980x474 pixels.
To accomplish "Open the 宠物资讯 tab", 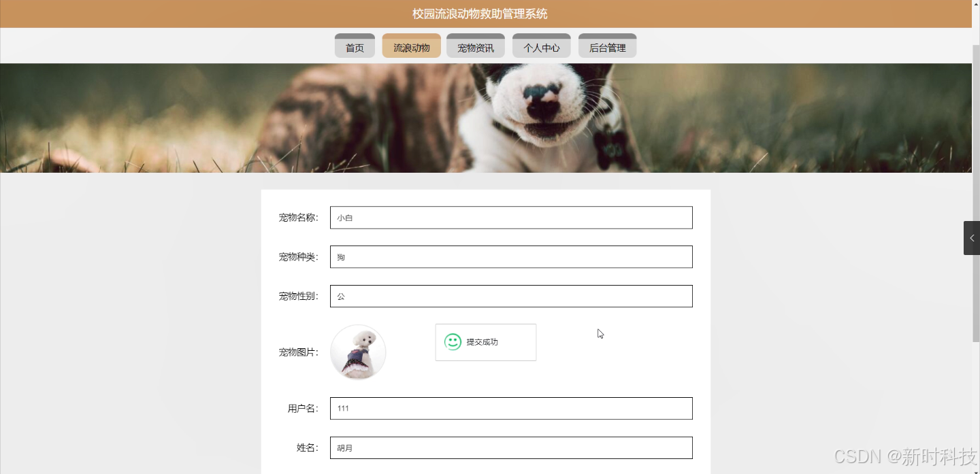I will [x=476, y=46].
